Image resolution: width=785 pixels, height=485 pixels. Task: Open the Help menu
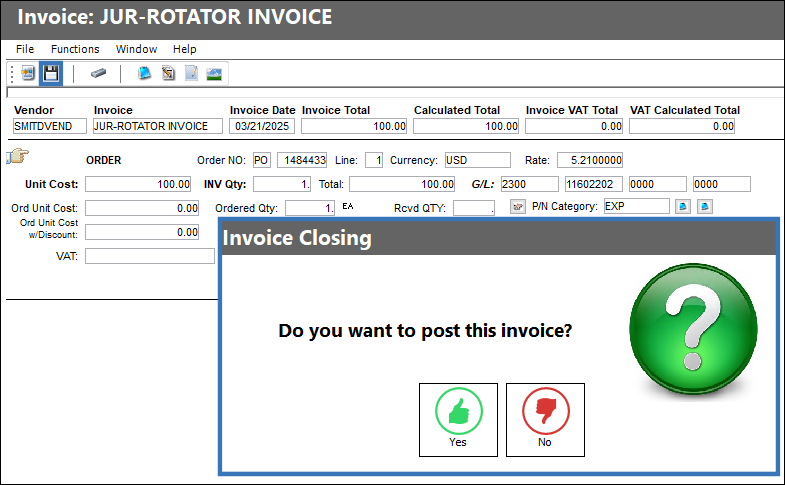click(x=185, y=49)
